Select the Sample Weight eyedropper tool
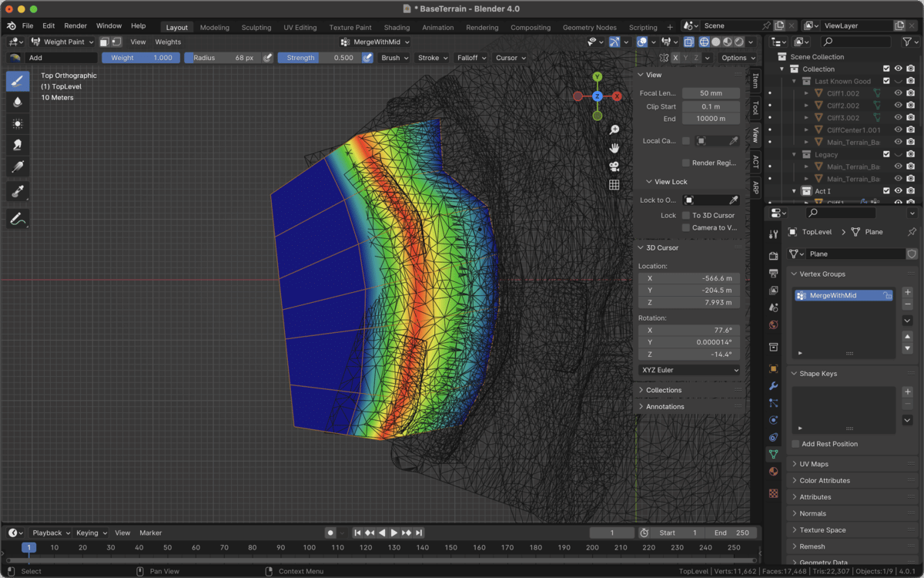 click(18, 191)
